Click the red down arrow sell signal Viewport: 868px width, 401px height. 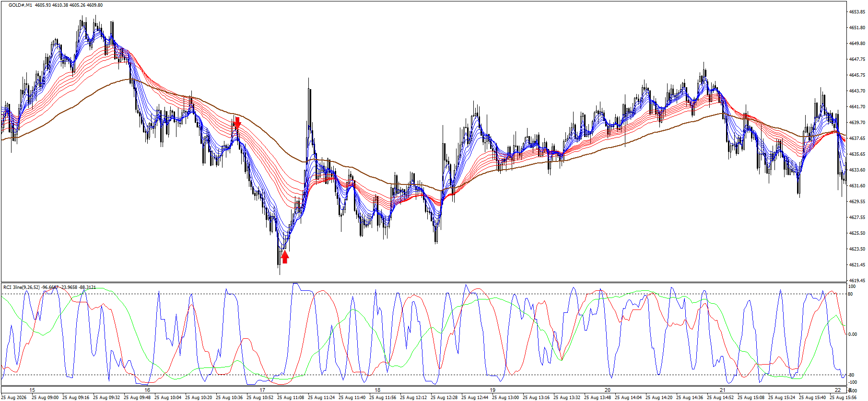pos(237,123)
